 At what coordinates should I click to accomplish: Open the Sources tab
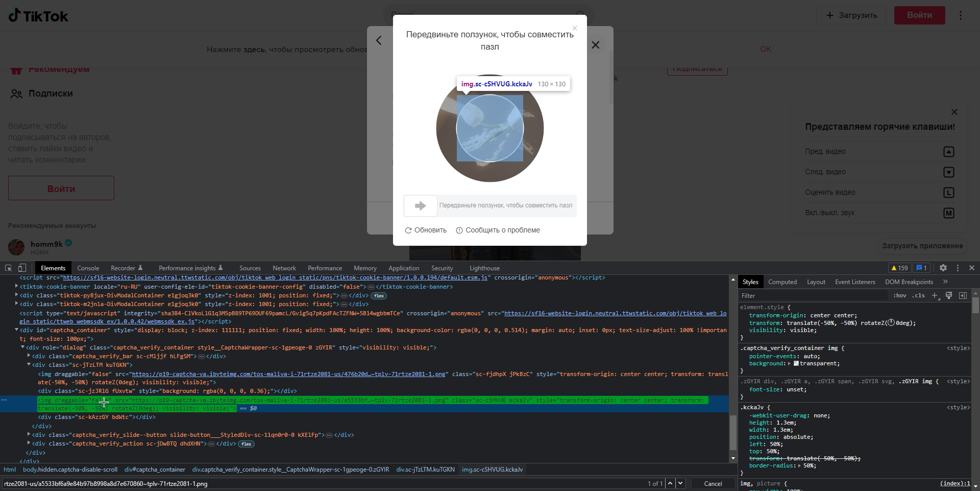point(250,268)
